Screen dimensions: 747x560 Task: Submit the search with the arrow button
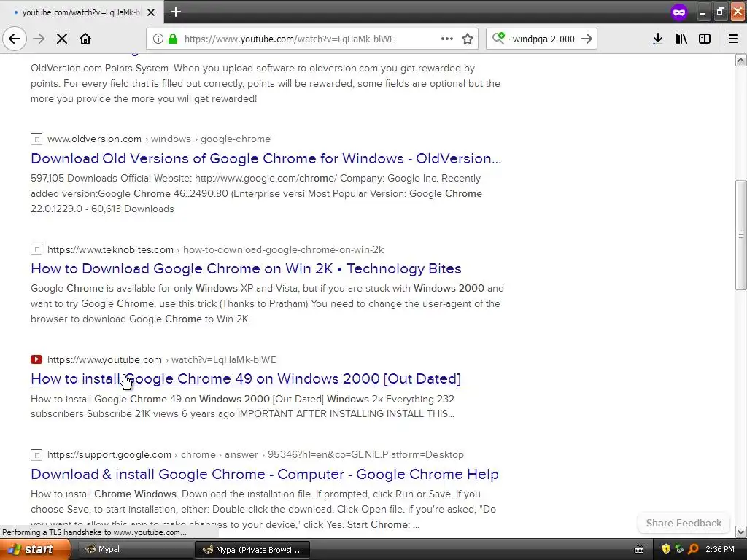pos(587,39)
